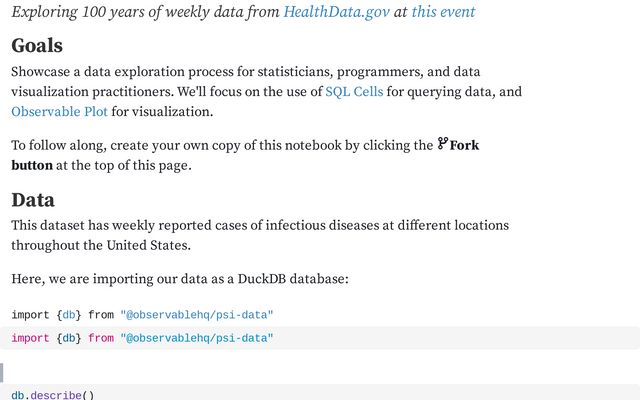Click the rendered import statement output above the editor
This screenshot has height=400, width=640.
142,315
